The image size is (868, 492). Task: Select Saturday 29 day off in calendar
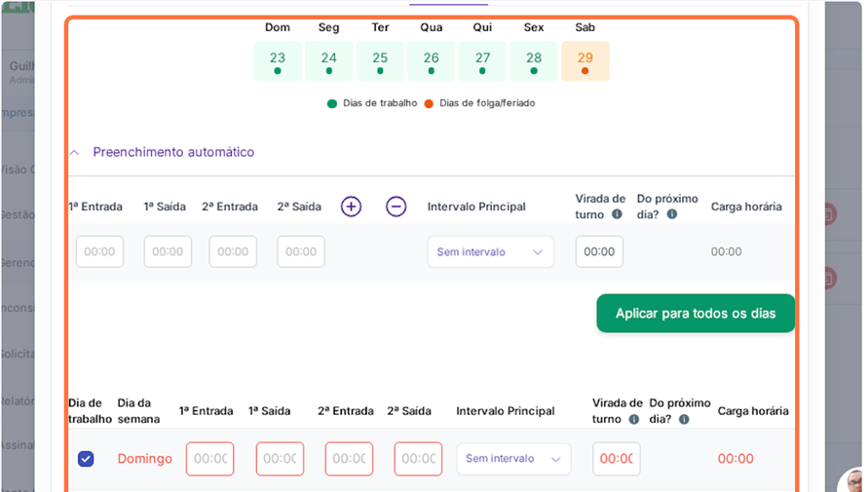point(585,61)
